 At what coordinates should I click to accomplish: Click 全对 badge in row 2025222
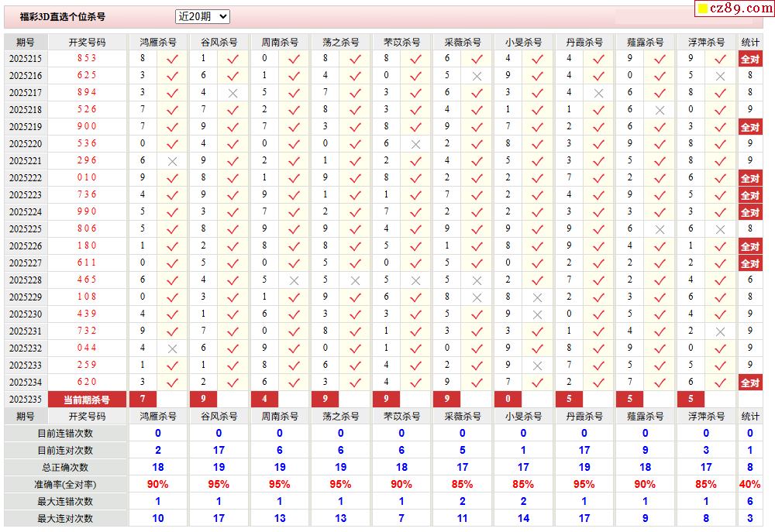pyautogui.click(x=750, y=178)
